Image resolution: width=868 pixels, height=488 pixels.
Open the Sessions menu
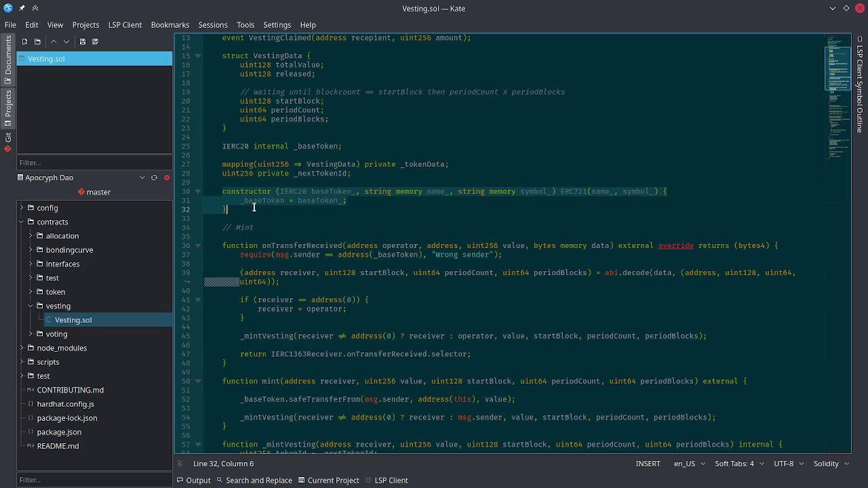point(213,24)
